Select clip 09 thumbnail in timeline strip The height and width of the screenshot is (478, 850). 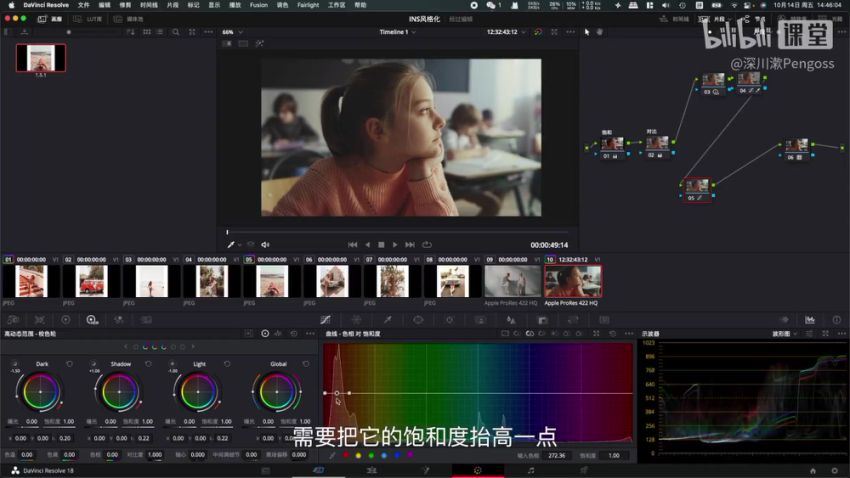(x=511, y=281)
